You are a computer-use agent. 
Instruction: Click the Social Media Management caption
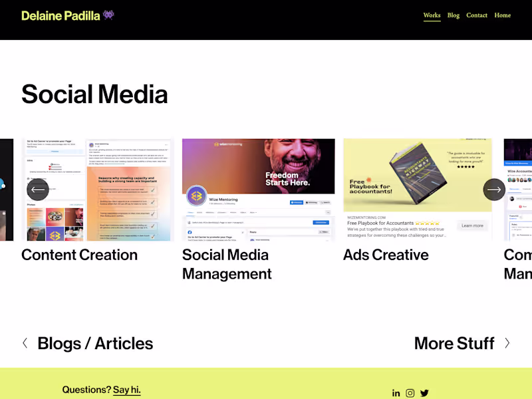227,264
